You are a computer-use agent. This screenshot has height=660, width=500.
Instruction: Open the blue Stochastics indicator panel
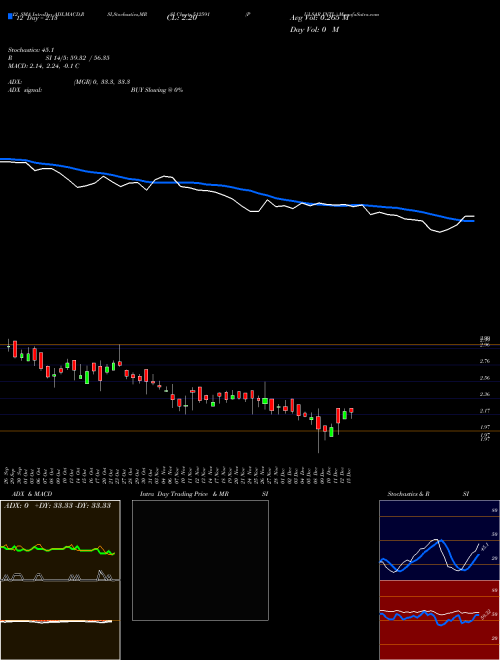pos(439,540)
